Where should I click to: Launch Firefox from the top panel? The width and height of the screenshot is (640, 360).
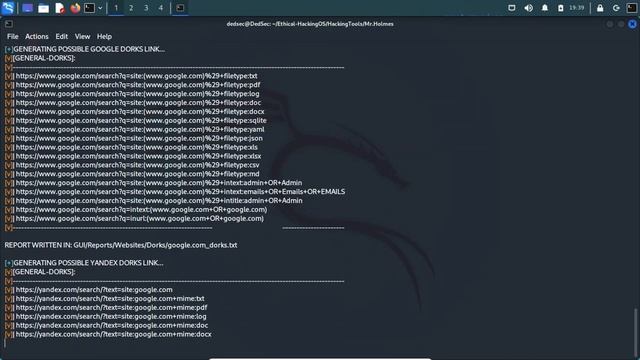click(x=75, y=8)
